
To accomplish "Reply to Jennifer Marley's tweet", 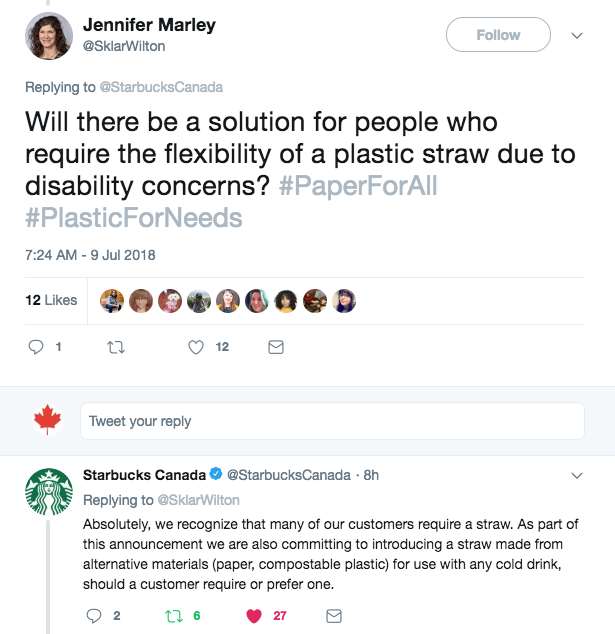I will click(x=36, y=347).
